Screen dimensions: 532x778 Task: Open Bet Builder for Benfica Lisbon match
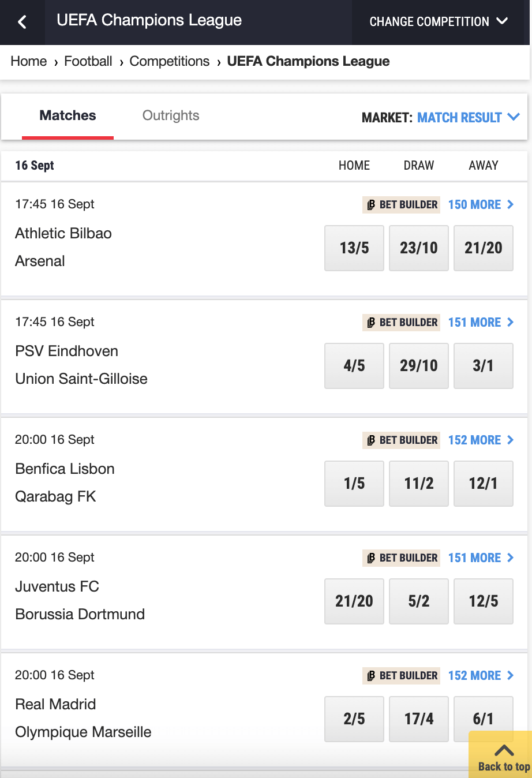click(402, 440)
